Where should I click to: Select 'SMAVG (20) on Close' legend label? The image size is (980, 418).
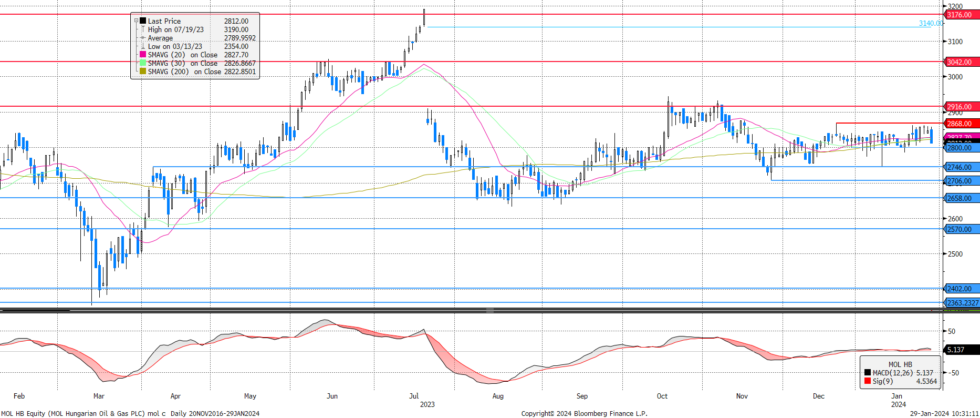click(x=183, y=55)
